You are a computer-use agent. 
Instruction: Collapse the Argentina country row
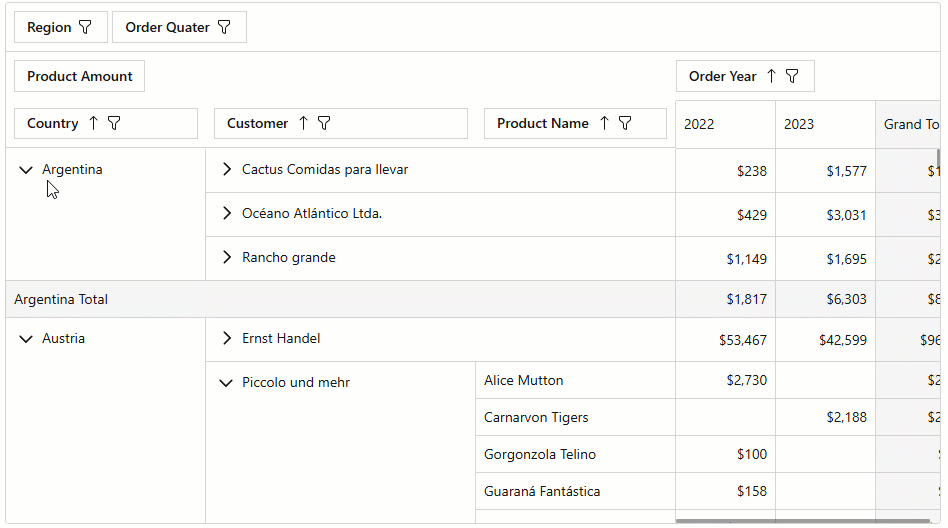26,170
